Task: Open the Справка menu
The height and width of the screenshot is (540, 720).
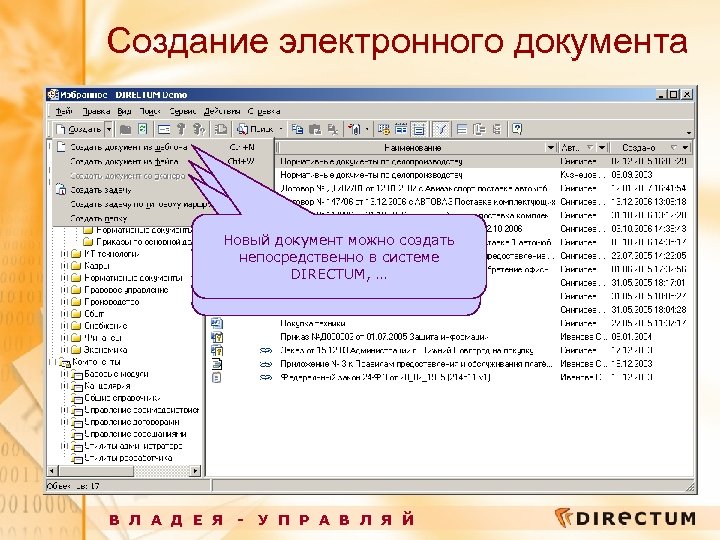Action: tap(264, 111)
